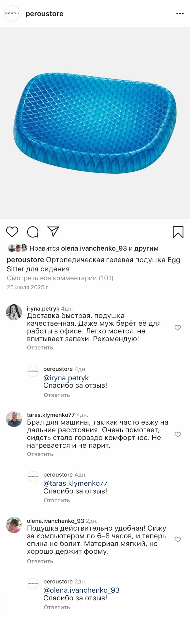
Task: Open taras.klymenko77's avatar photo
Action: click(14, 419)
